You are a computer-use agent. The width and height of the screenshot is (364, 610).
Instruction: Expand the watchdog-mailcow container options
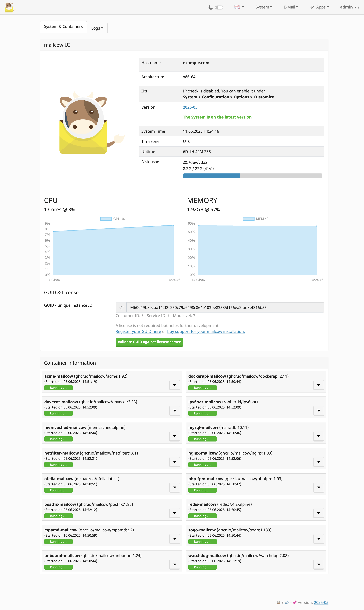(x=319, y=564)
